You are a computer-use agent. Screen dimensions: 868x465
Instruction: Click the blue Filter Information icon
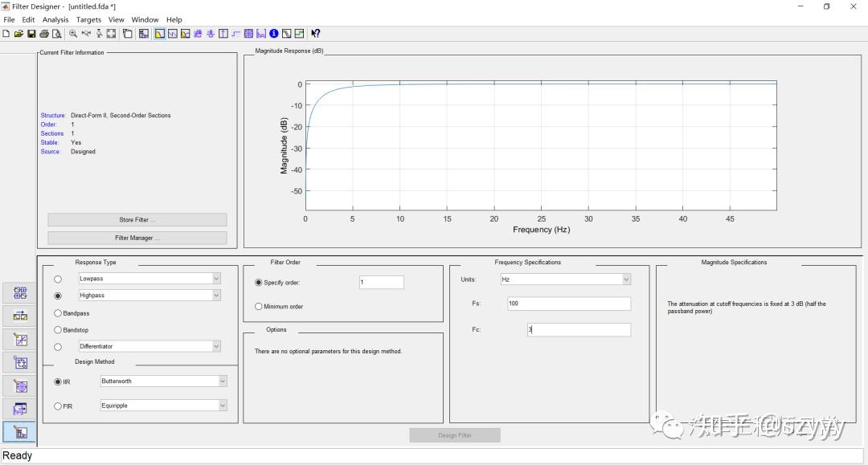[x=273, y=34]
